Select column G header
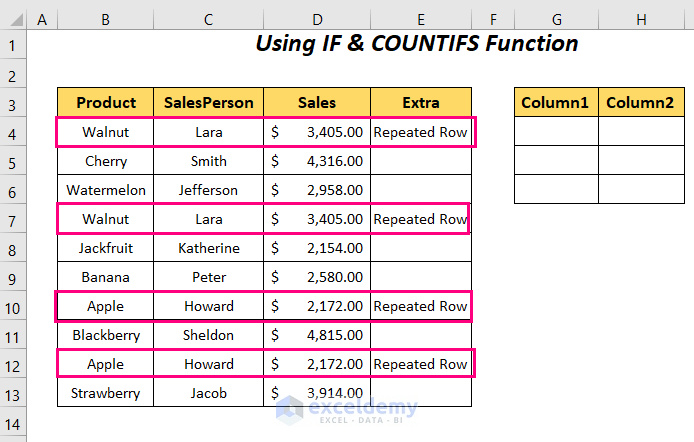 click(x=556, y=19)
